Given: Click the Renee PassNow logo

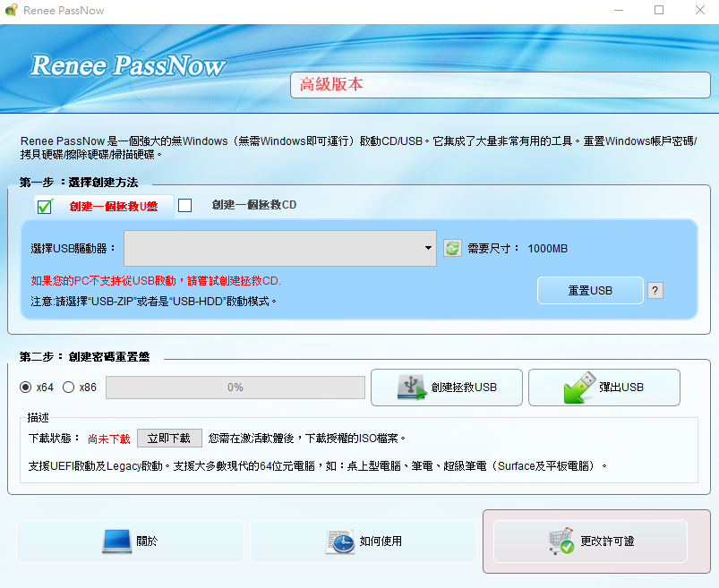Looking at the screenshot, I should click(128, 66).
